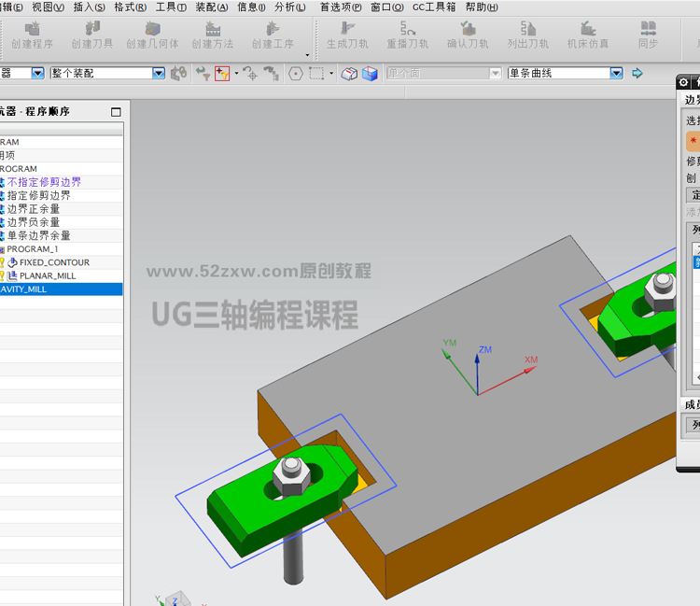Open 视图(V) menu
This screenshot has height=606, width=700.
coord(49,7)
